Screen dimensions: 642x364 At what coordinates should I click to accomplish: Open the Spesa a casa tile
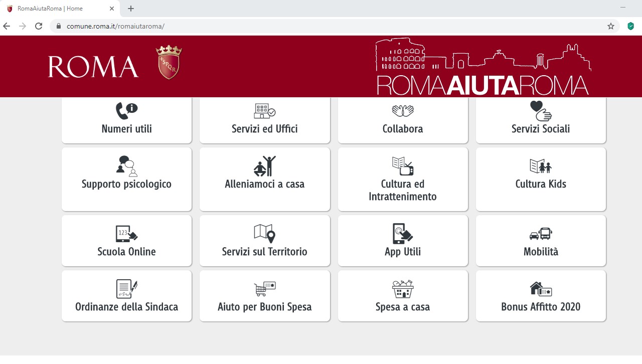(x=403, y=296)
